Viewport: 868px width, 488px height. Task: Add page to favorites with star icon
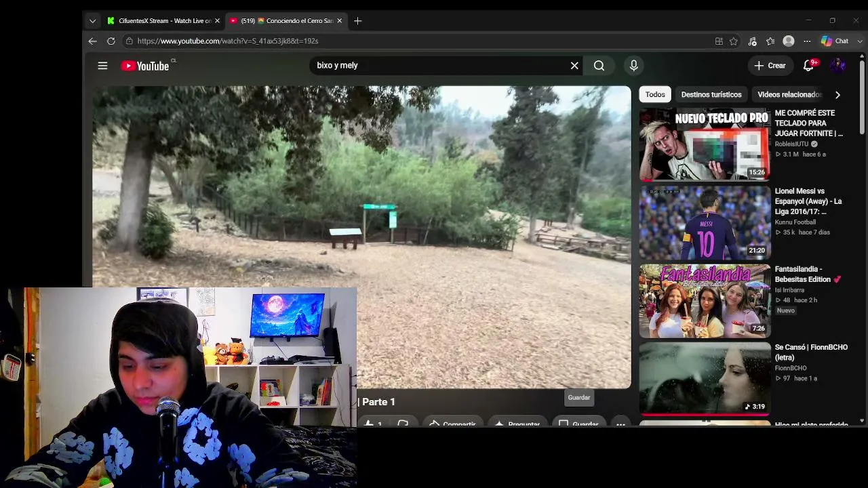pos(734,41)
